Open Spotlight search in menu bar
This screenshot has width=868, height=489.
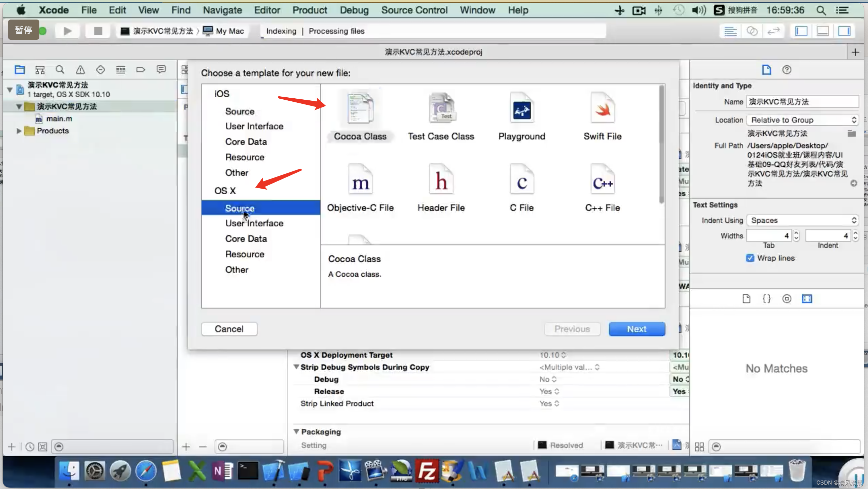tap(821, 10)
